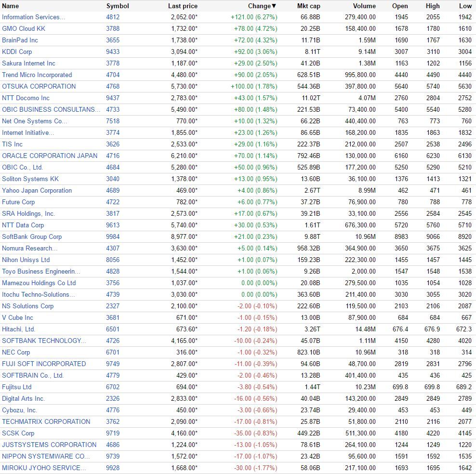The width and height of the screenshot is (476, 474).
Task: Open SRA Holdings, Inc. link
Action: click(28, 213)
